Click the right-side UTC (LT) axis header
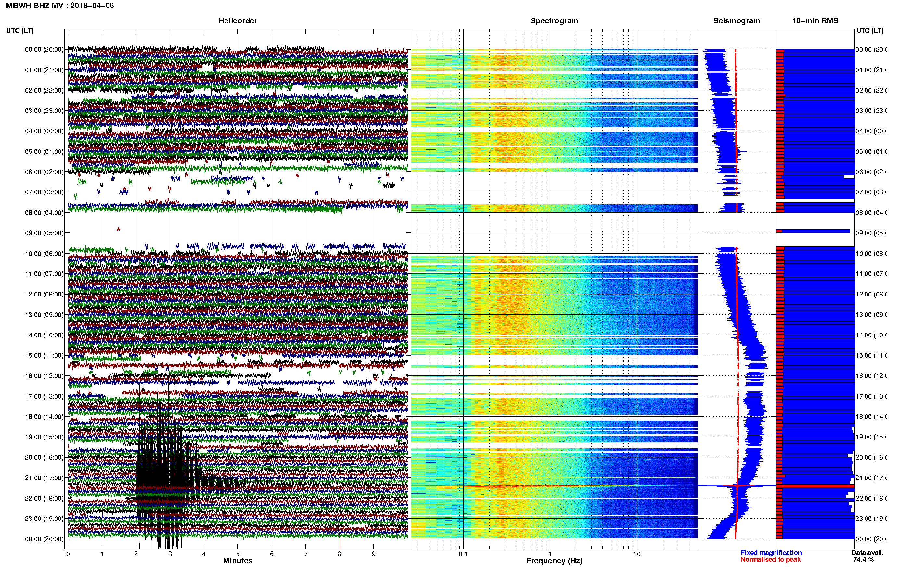The height and width of the screenshot is (578, 924). pyautogui.click(x=870, y=31)
